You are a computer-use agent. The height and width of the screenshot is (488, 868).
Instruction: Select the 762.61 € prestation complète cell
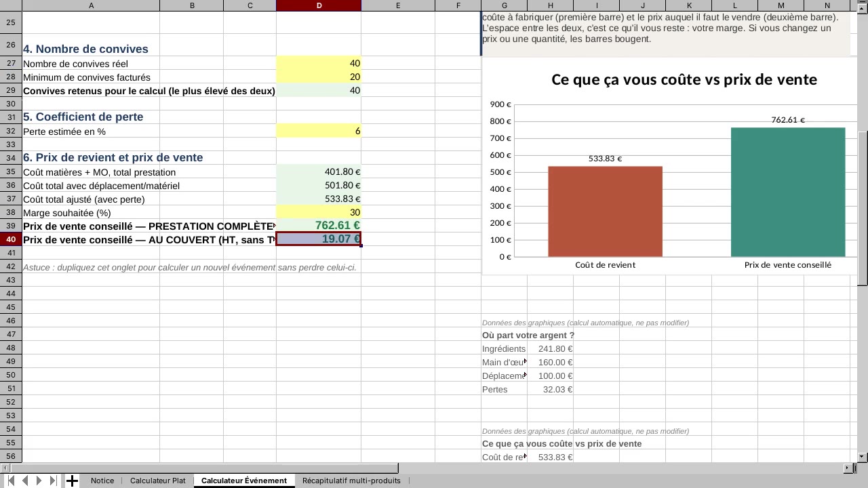click(319, 226)
